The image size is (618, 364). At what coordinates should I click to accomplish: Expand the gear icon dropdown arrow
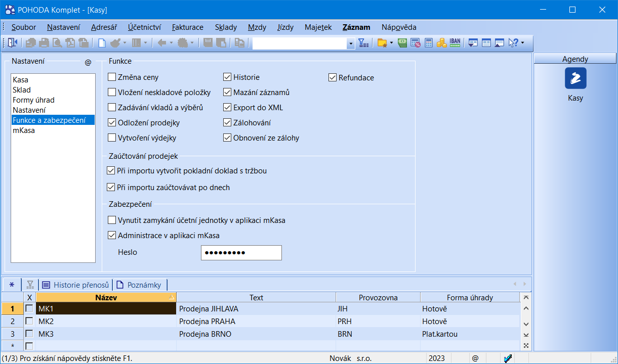(x=192, y=43)
